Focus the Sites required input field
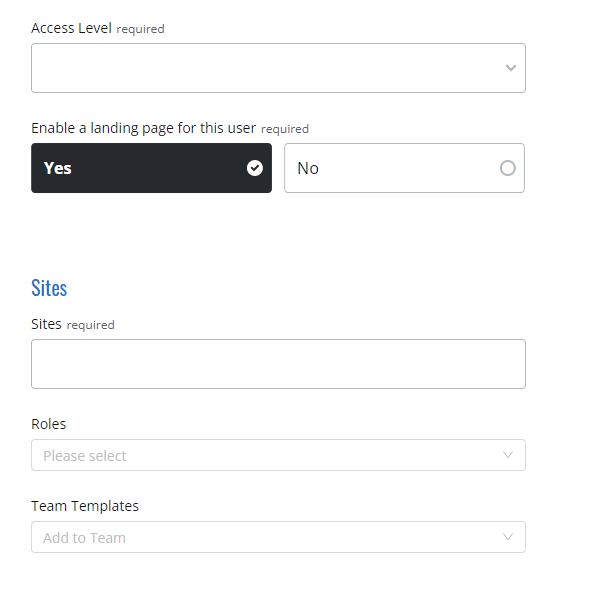Screen dimensions: 590x599 coord(278,364)
